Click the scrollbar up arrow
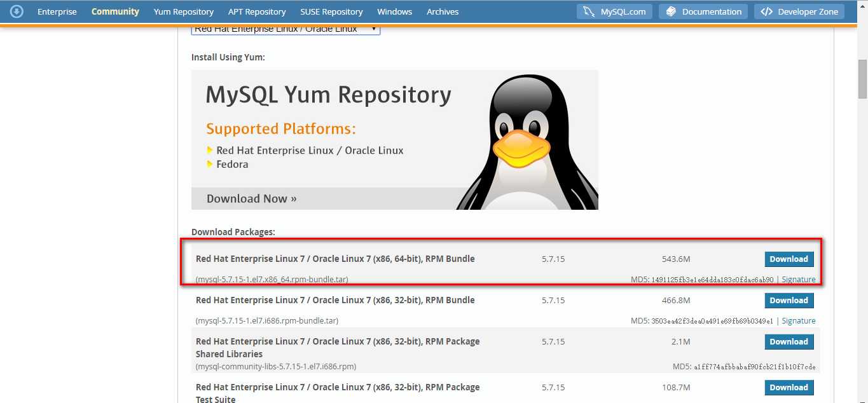The height and width of the screenshot is (403, 868). pos(862,5)
